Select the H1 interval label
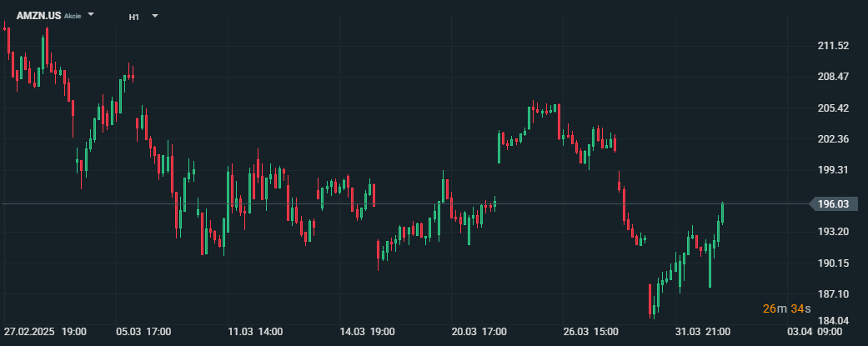Image resolution: width=868 pixels, height=346 pixels. [x=134, y=18]
